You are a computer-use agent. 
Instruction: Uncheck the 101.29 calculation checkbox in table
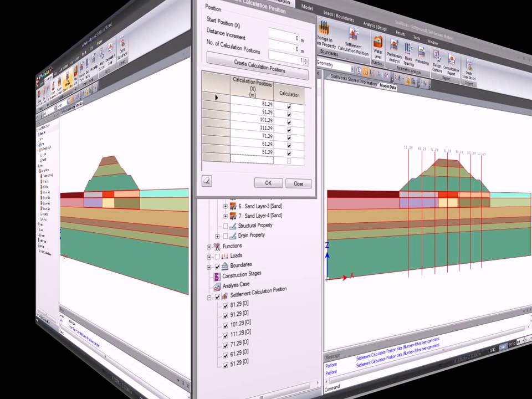tap(289, 122)
